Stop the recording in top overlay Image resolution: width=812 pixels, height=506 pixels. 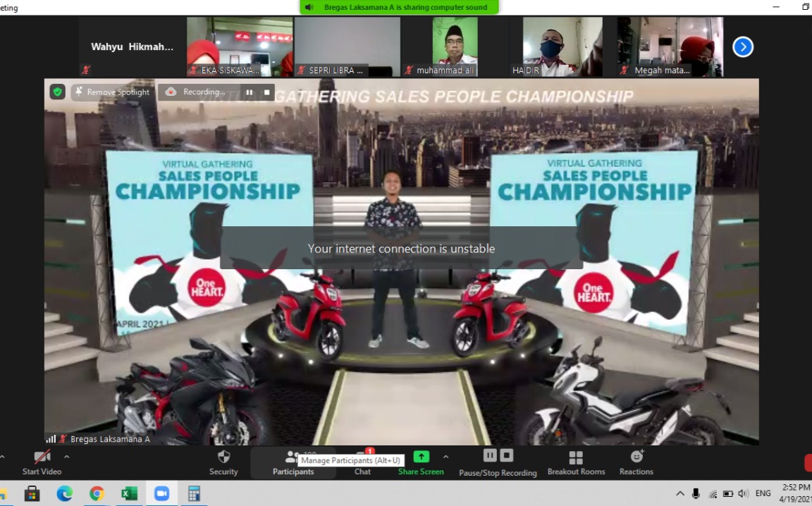pyautogui.click(x=266, y=92)
